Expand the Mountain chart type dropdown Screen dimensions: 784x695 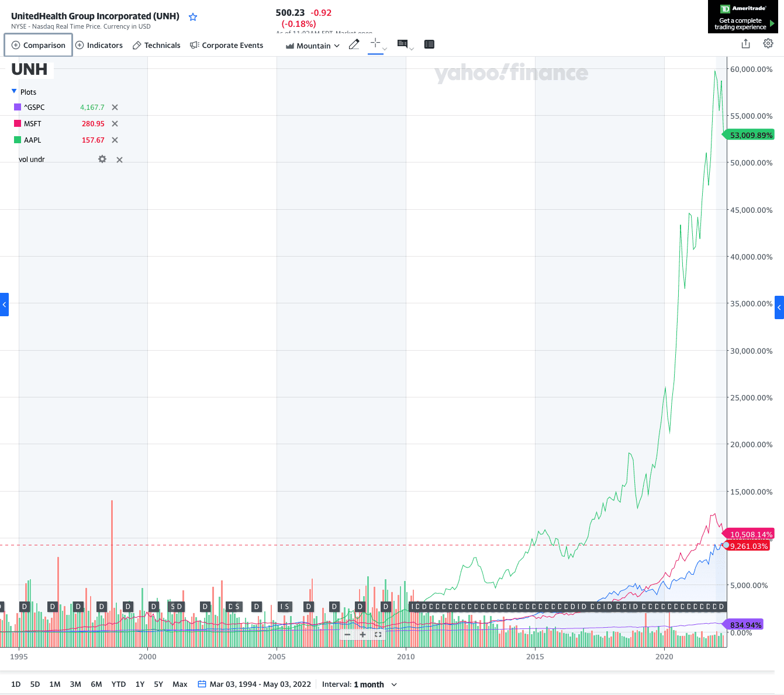[313, 46]
